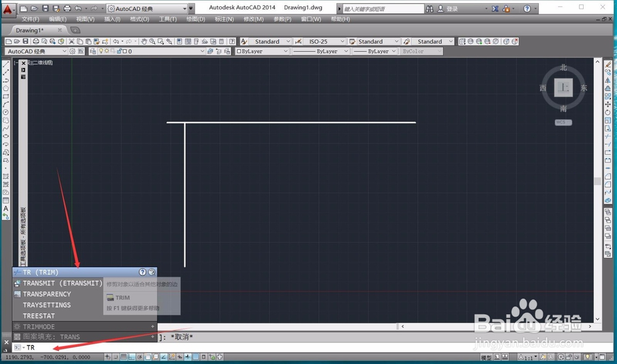Image resolution: width=617 pixels, height=364 pixels.
Task: Open the WCS coordinate system dropdown
Action: 563,122
